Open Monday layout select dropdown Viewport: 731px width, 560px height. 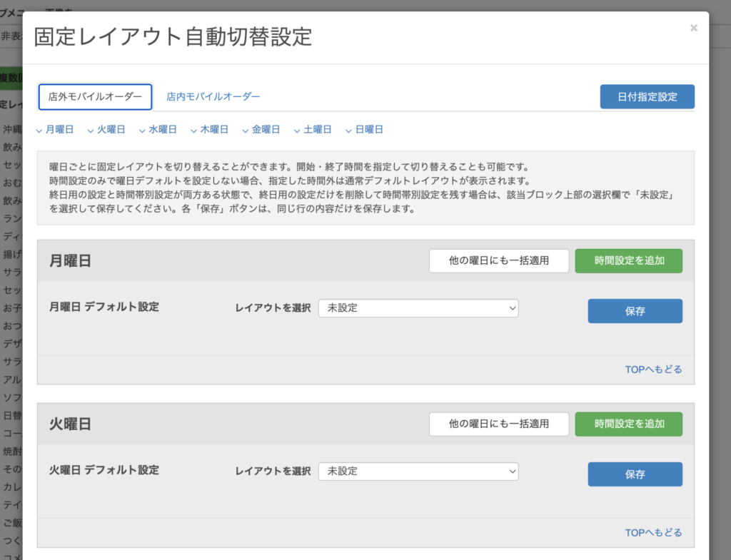pos(418,308)
